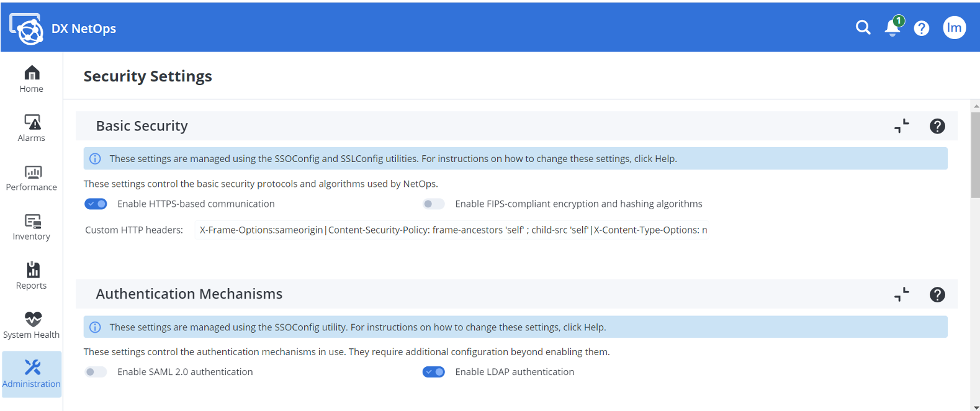980x411 pixels.
Task: Enable FIPS-compliant encryption toggle
Action: coord(433,204)
